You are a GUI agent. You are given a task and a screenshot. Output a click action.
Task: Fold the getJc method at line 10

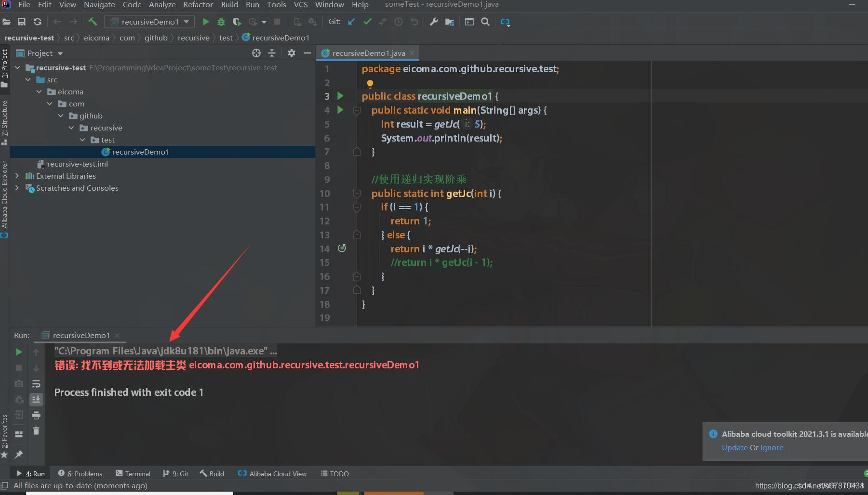[357, 194]
